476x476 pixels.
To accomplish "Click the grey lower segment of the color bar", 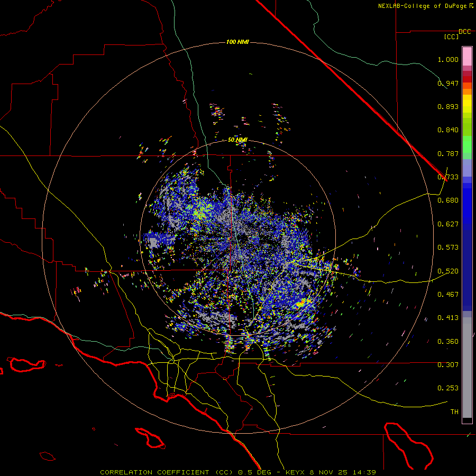I will (467, 368).
